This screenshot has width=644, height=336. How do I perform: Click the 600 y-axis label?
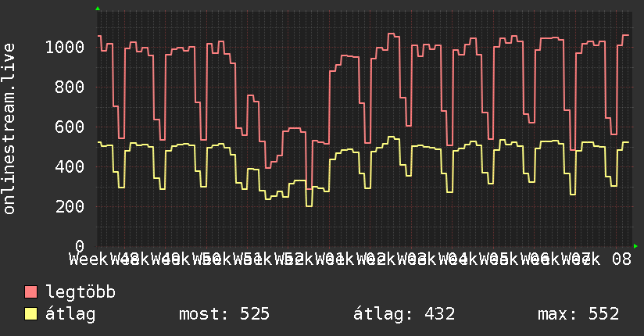pyautogui.click(x=70, y=127)
